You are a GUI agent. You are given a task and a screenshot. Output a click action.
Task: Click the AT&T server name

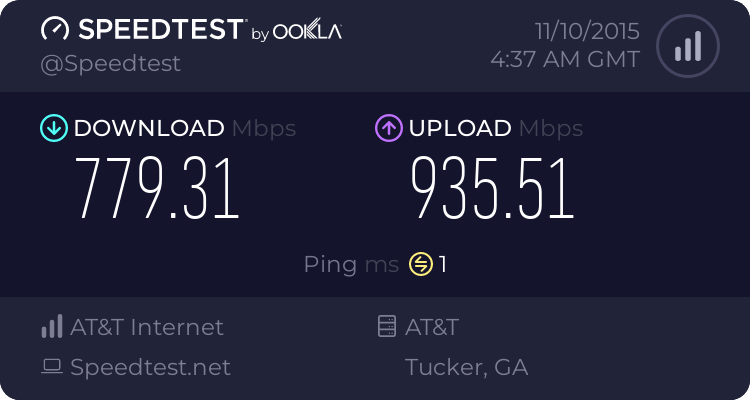[432, 327]
